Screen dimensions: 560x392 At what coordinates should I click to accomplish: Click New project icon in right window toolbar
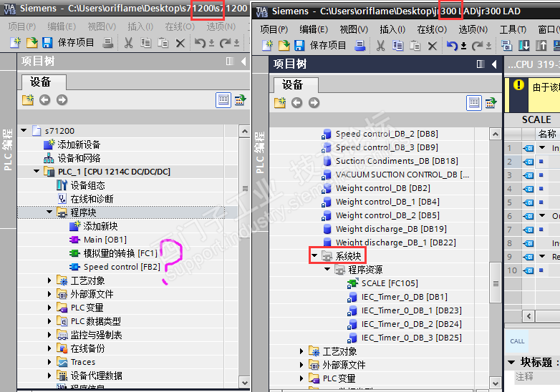coord(268,46)
